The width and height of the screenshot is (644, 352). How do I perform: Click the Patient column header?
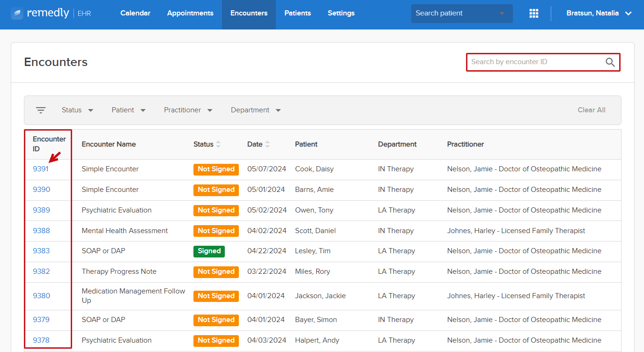306,144
